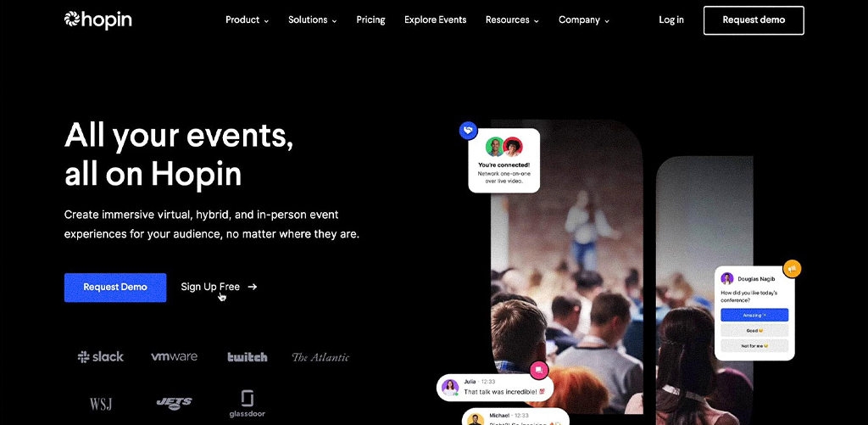This screenshot has height=425, width=868.
Task: Click the Twitch logo
Action: [248, 357]
